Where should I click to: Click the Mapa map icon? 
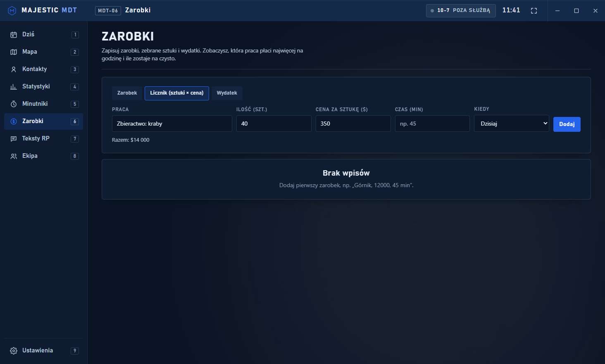(x=14, y=52)
